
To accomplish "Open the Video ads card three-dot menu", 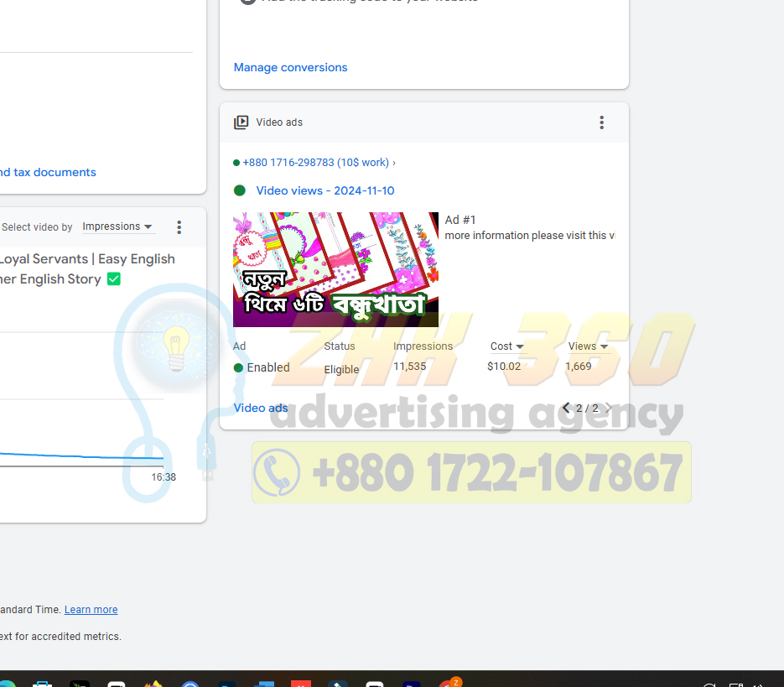I will (601, 122).
